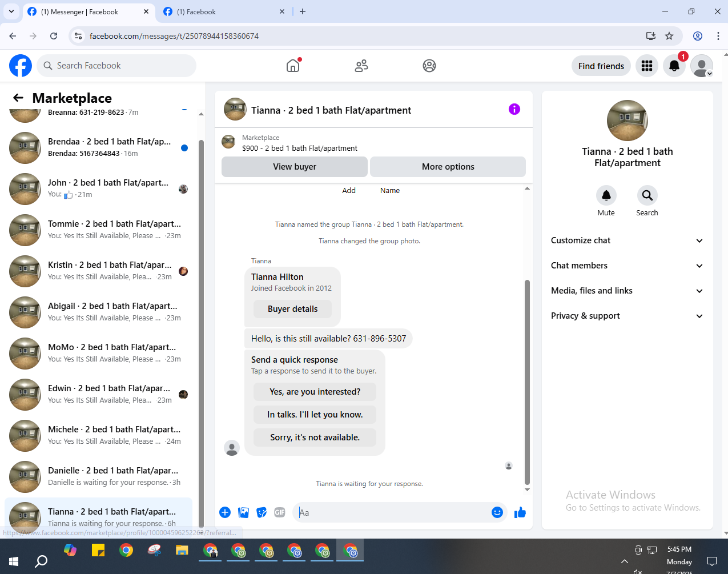Open Sticky Notes from the taskbar
This screenshot has height=574, width=728.
pyautogui.click(x=98, y=551)
